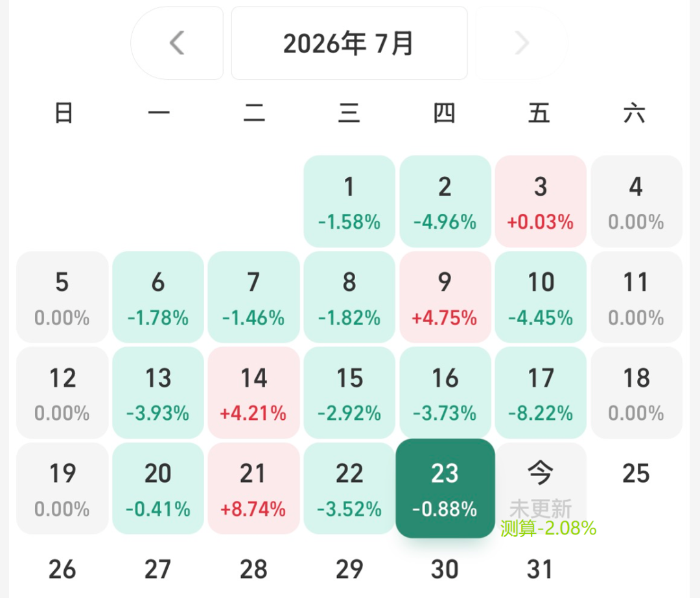Screen dimensions: 700x598
Task: Choose day 22 with -3.52%
Action: pos(349,489)
